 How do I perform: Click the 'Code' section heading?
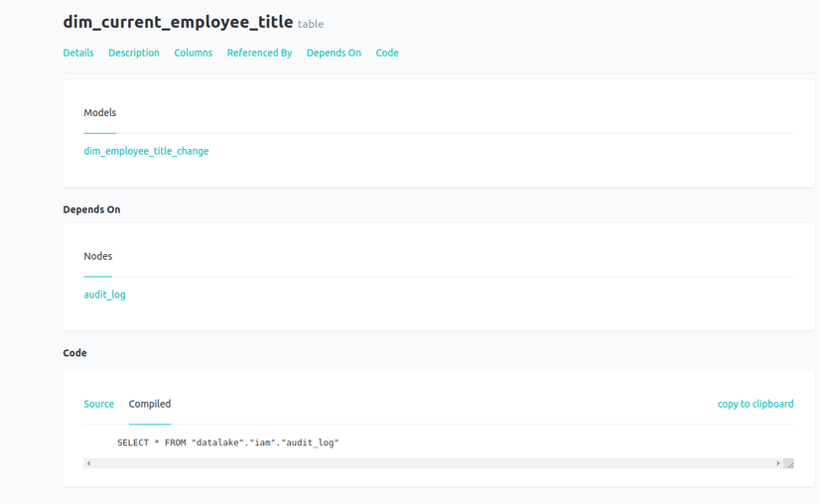[74, 353]
